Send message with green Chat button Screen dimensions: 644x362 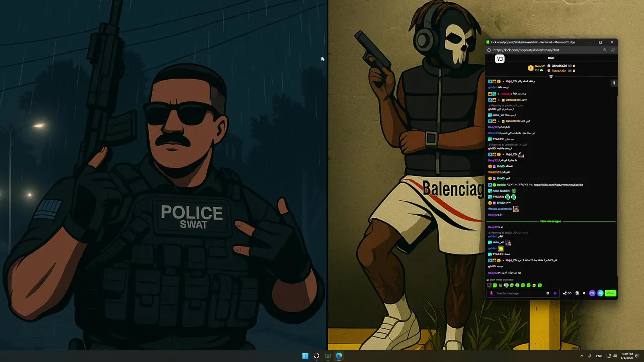[610, 293]
